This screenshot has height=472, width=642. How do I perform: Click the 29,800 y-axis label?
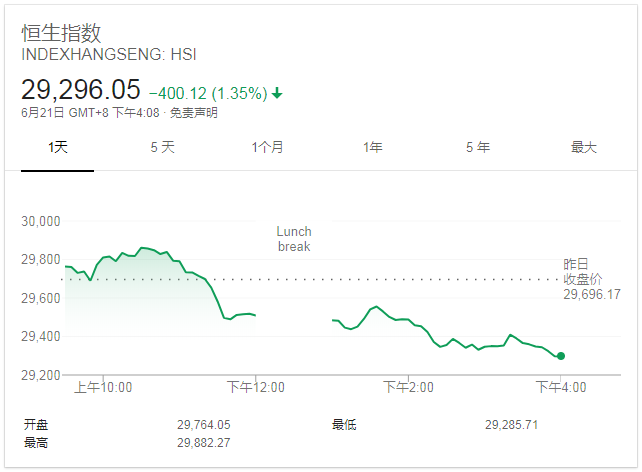(41, 260)
